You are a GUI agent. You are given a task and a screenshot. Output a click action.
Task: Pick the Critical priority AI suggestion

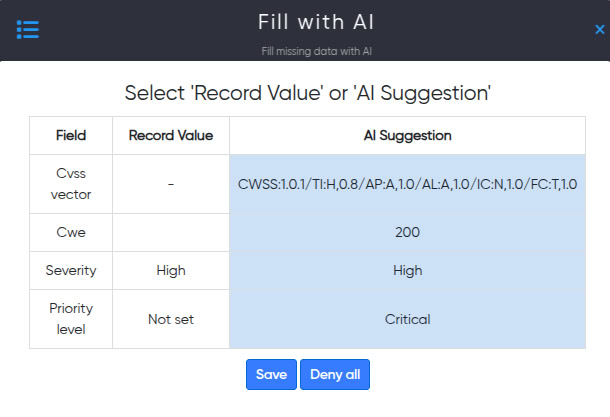point(407,319)
